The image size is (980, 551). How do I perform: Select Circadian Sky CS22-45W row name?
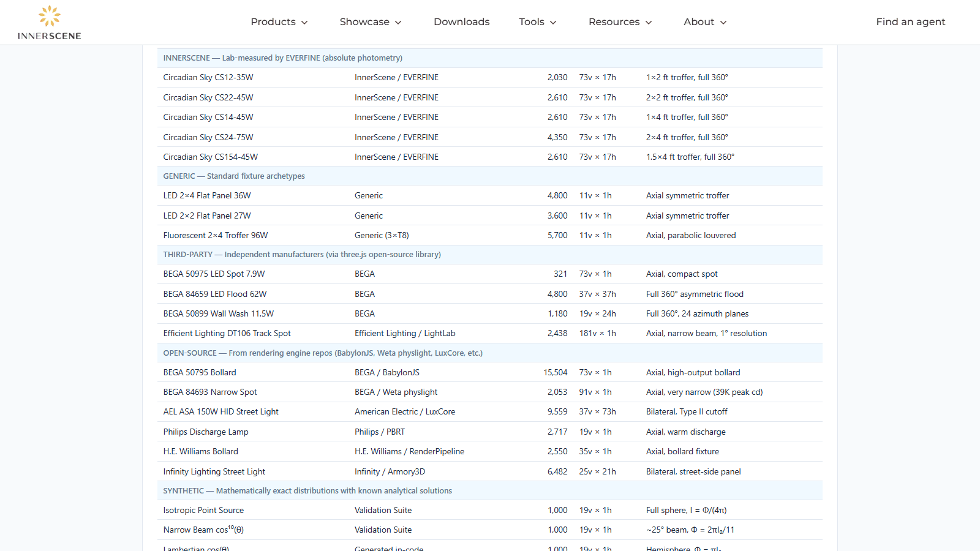point(208,97)
